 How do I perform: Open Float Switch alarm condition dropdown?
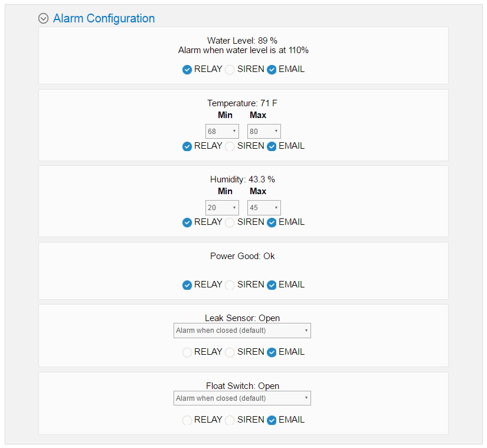[242, 398]
